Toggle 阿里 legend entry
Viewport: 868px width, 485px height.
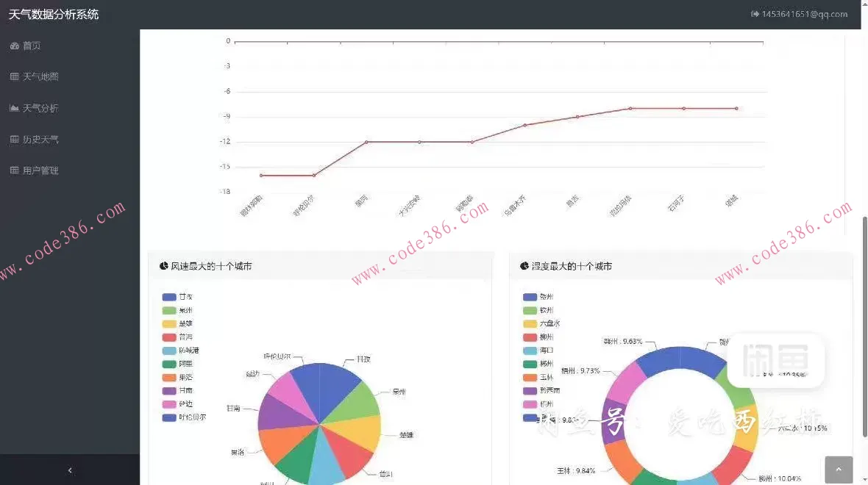(177, 364)
